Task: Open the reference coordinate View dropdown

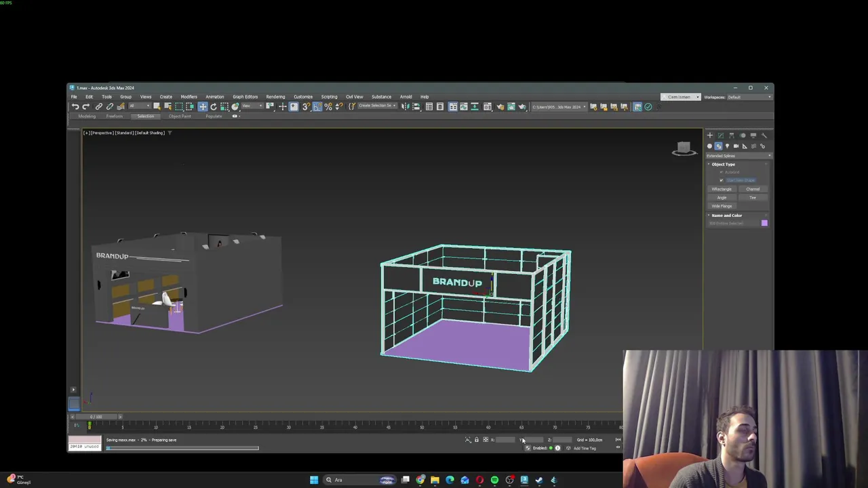Action: (x=252, y=106)
